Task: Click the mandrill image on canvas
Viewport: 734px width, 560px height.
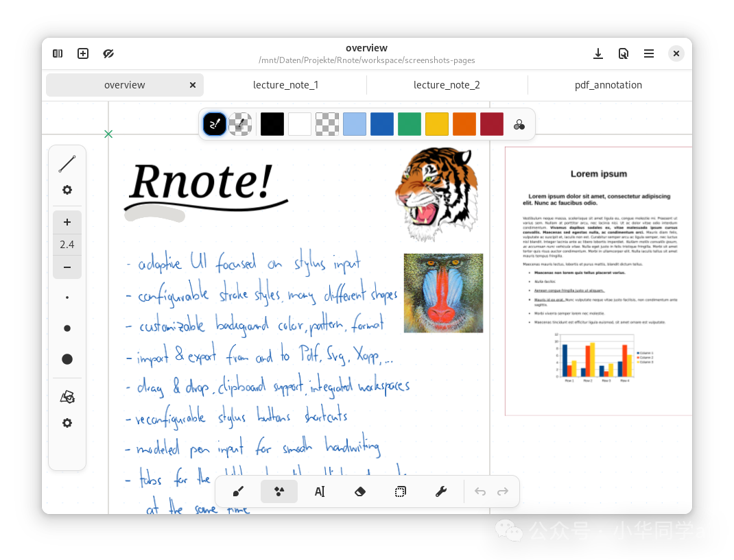Action: point(443,293)
